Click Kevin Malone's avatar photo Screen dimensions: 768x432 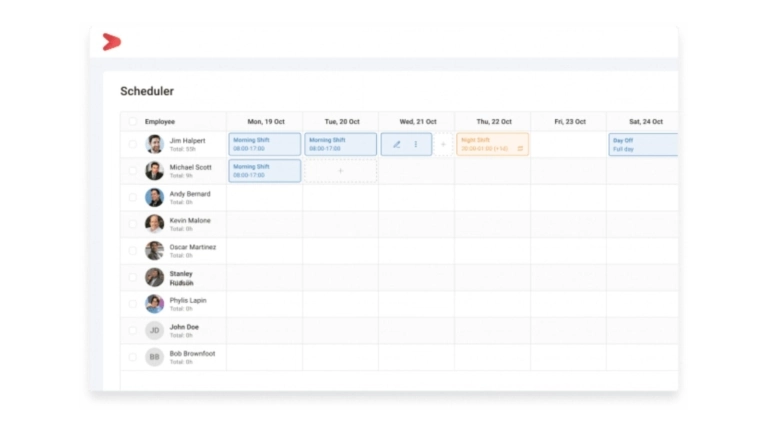click(154, 224)
